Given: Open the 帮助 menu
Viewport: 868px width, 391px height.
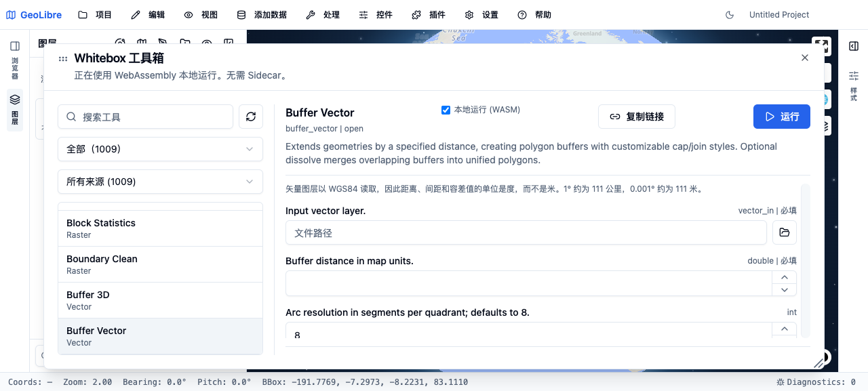Looking at the screenshot, I should point(534,15).
